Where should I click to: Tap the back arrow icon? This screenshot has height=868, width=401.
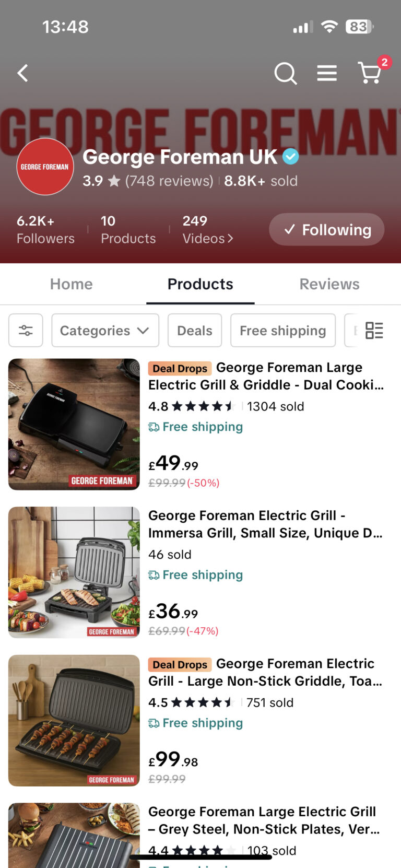click(x=22, y=73)
